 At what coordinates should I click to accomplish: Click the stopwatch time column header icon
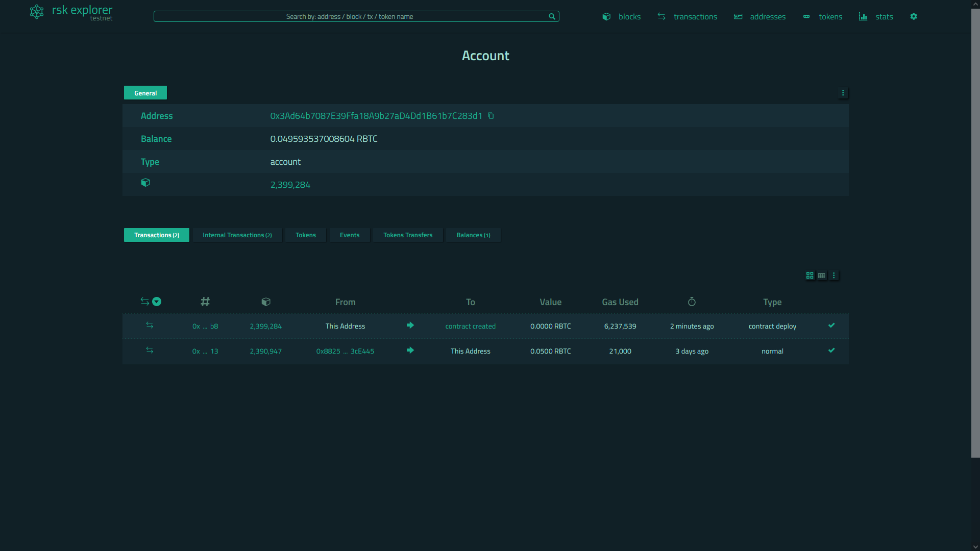tap(692, 302)
